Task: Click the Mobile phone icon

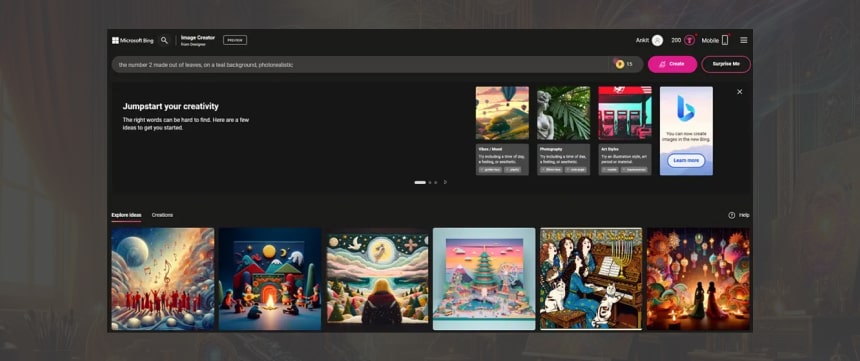Action: 725,40
